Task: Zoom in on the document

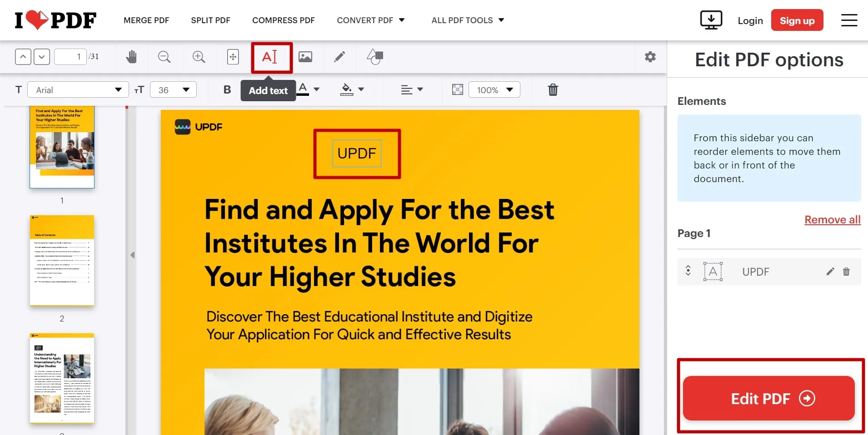Action: [199, 57]
